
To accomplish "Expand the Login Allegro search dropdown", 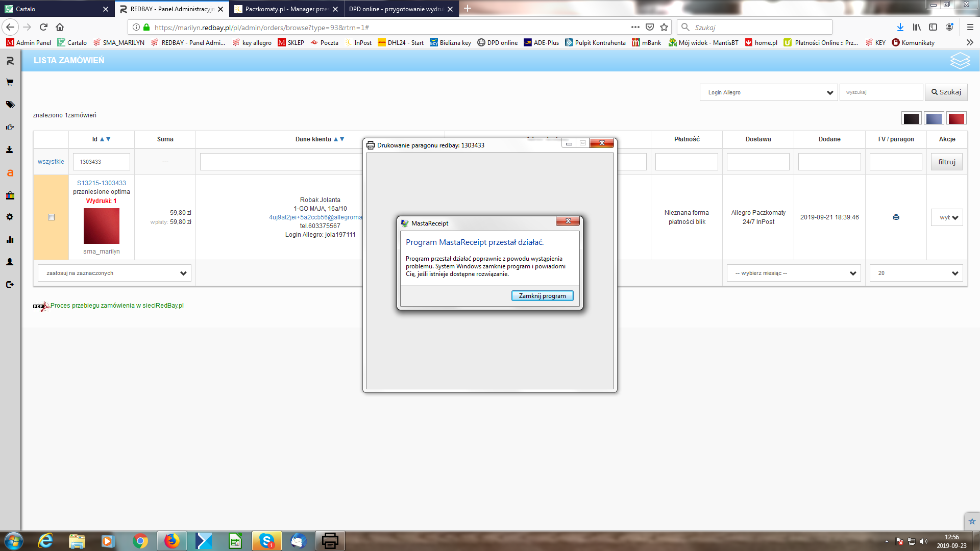I will 768,92.
